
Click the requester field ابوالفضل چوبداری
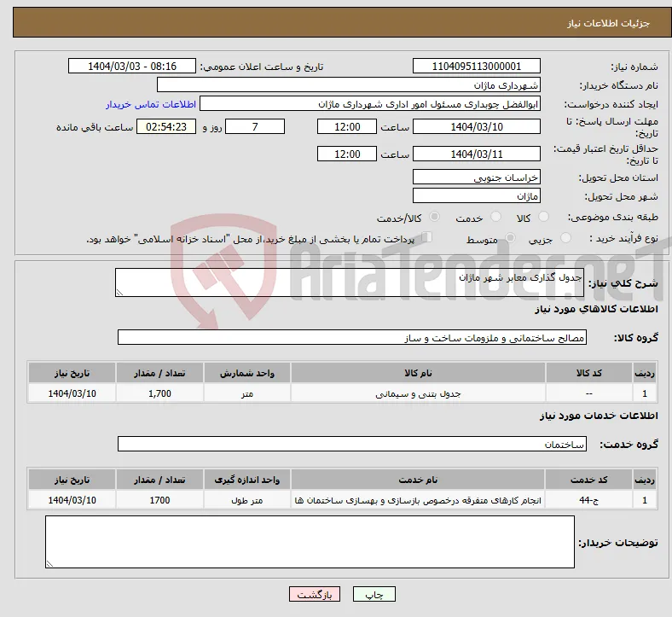tap(370, 104)
